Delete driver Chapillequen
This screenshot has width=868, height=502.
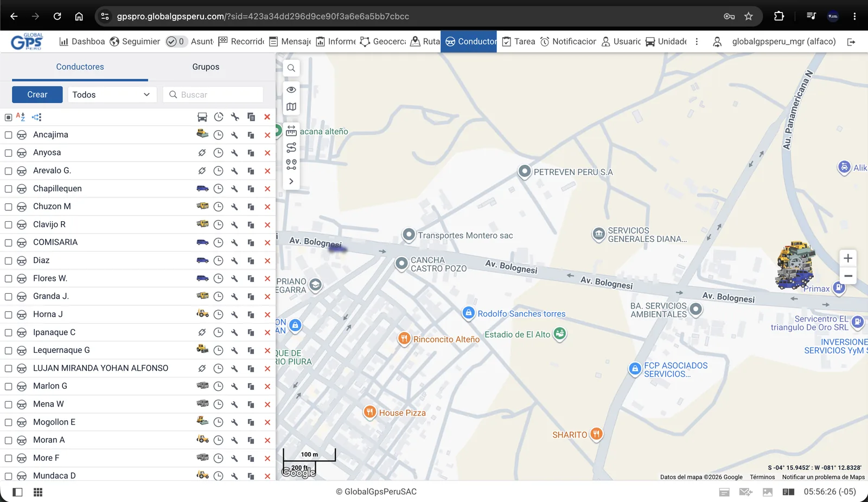click(267, 189)
